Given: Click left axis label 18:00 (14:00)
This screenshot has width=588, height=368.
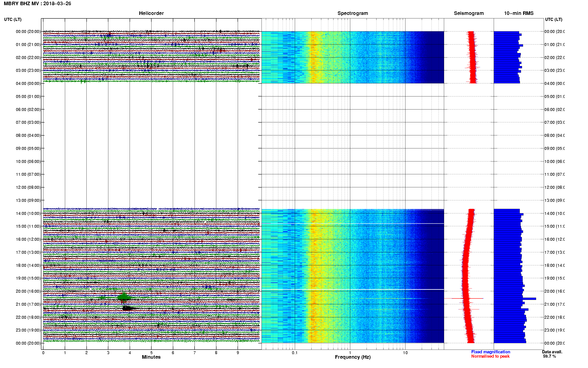Looking at the screenshot, I should (28, 265).
